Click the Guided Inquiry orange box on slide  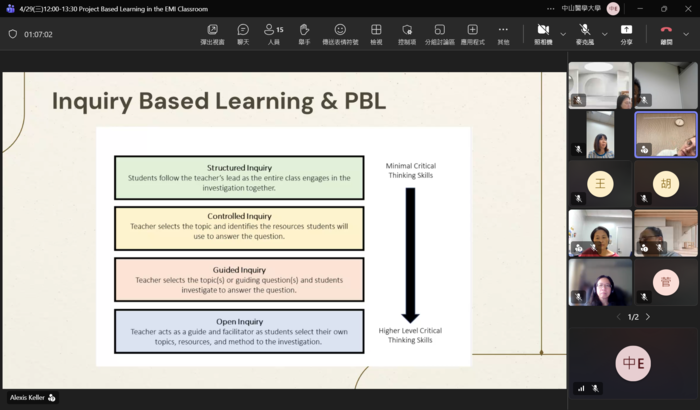[239, 280]
